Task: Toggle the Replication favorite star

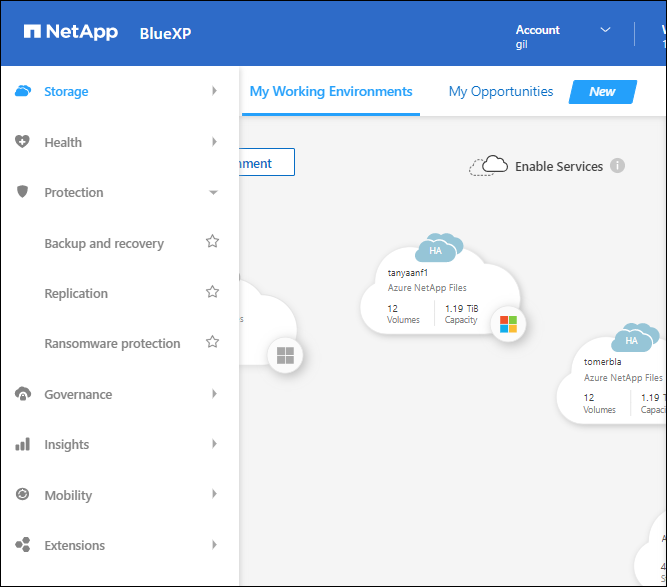Action: 212,292
